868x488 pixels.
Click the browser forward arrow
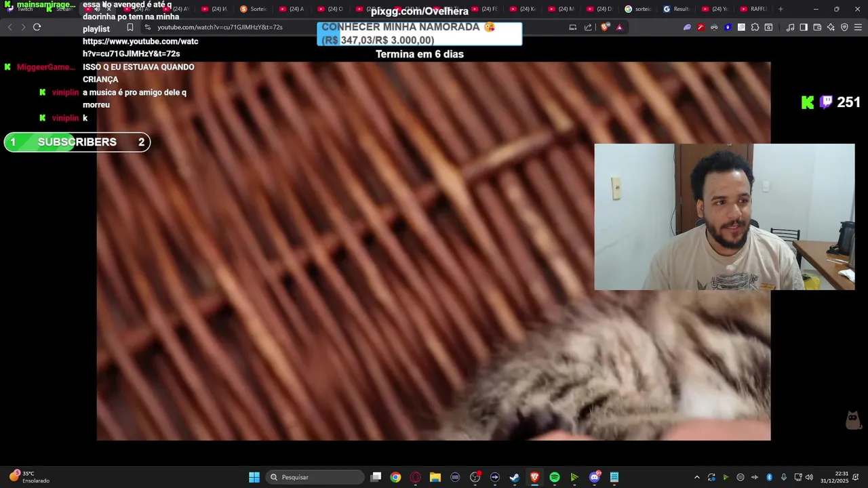pos(23,27)
